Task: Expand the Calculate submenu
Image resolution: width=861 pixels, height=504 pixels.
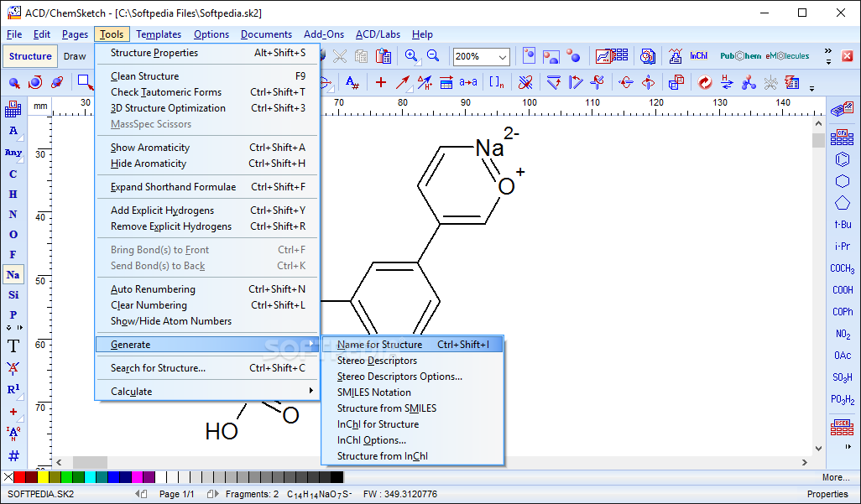Action: [x=207, y=392]
